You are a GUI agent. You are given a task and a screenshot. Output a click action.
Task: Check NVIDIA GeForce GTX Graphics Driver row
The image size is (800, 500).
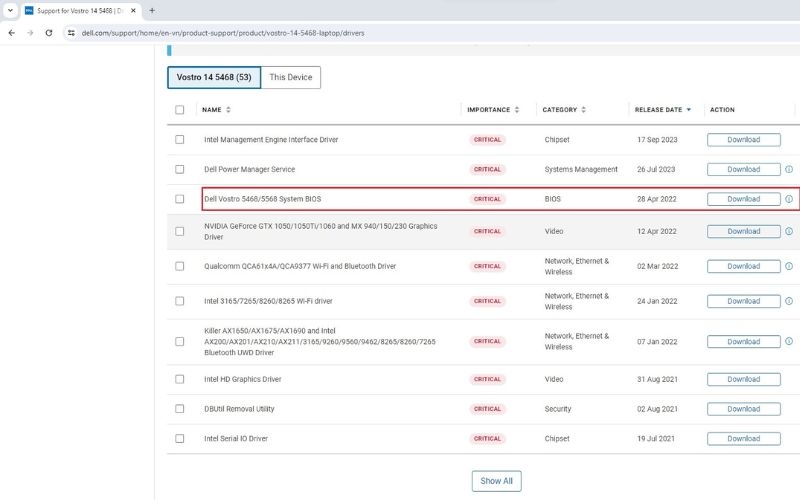click(180, 231)
